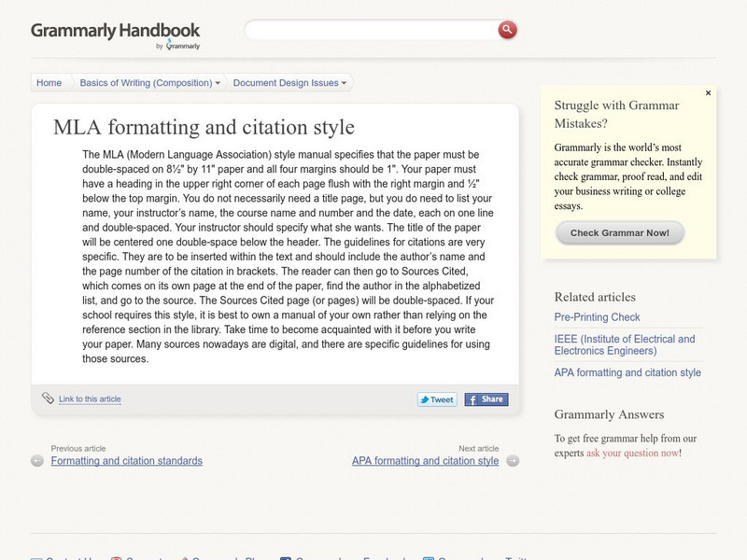Click the 'Link to this article' link
Viewport: 747px width, 560px height.
(x=90, y=399)
